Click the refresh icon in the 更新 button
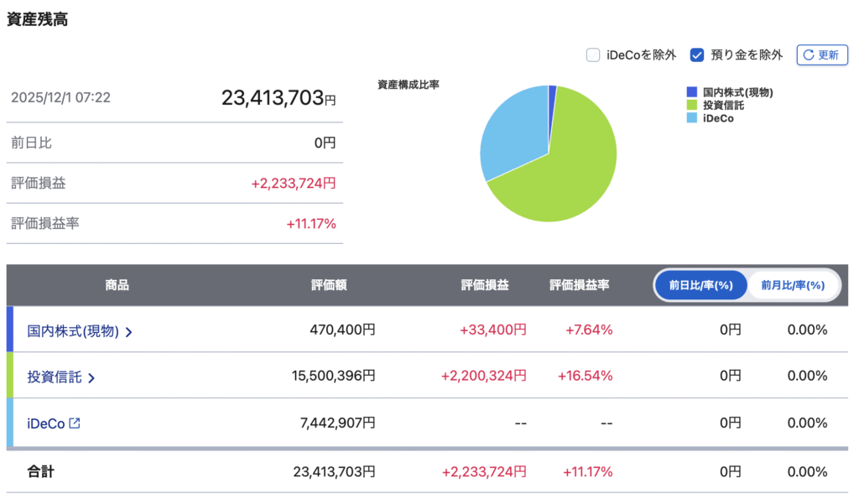Viewport: 859px width, 504px height. click(809, 55)
